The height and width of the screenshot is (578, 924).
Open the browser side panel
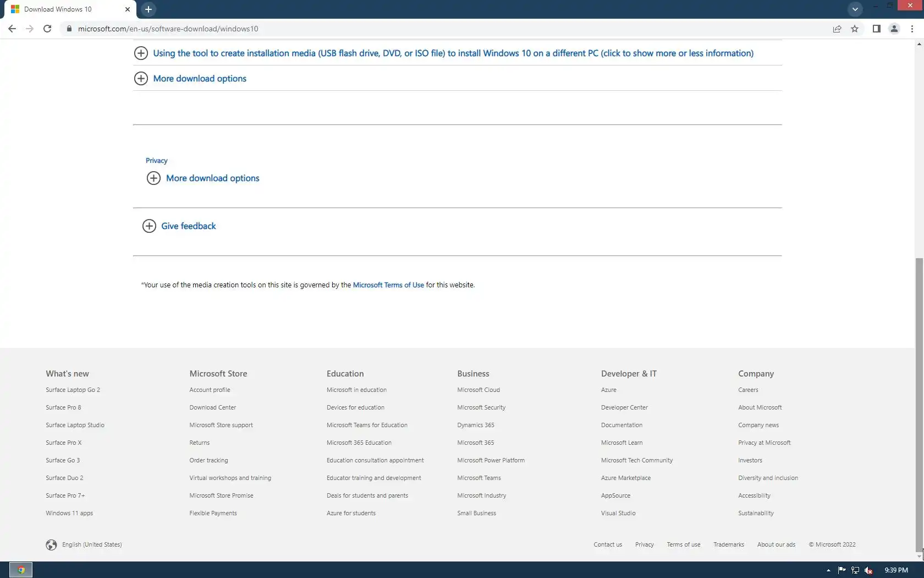pos(877,29)
